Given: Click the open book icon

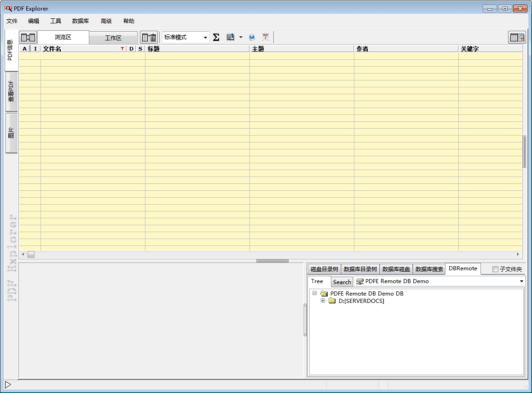Looking at the screenshot, I should click(x=231, y=38).
